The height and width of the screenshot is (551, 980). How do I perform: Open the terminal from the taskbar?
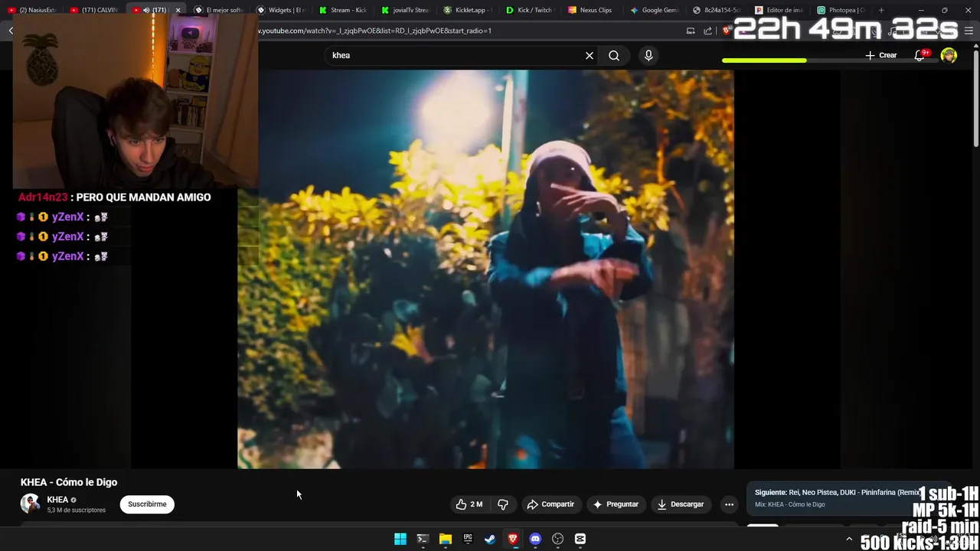423,539
